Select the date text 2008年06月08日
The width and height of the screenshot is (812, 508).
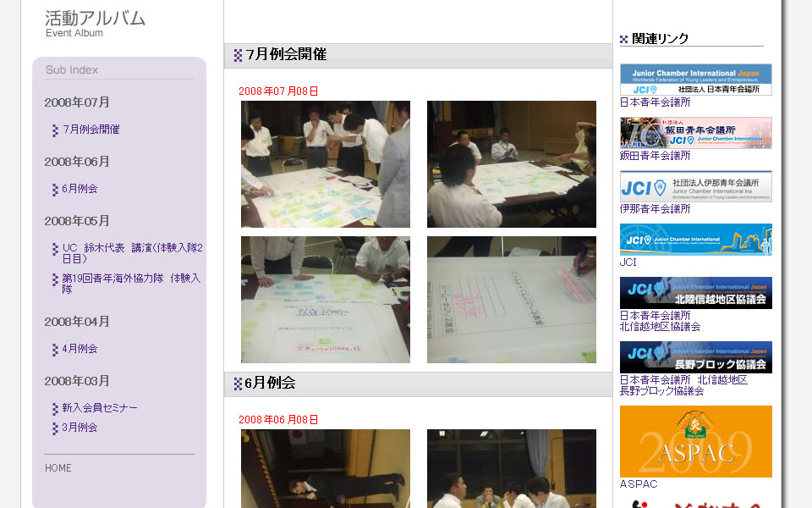(x=278, y=420)
